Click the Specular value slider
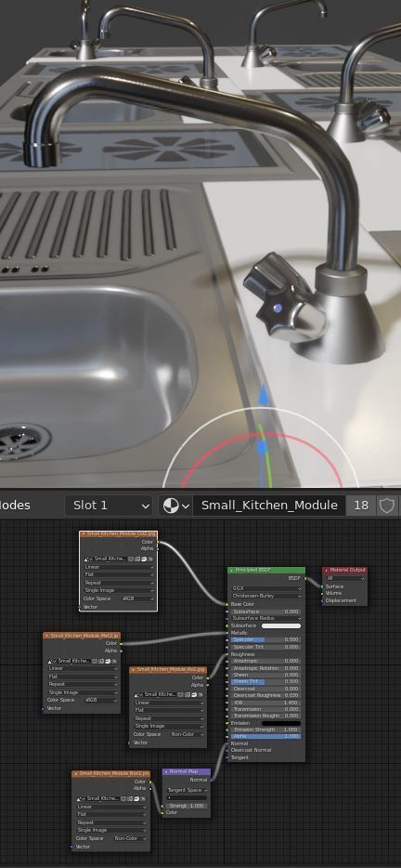Viewport: 401px width, 868px height. [266, 639]
